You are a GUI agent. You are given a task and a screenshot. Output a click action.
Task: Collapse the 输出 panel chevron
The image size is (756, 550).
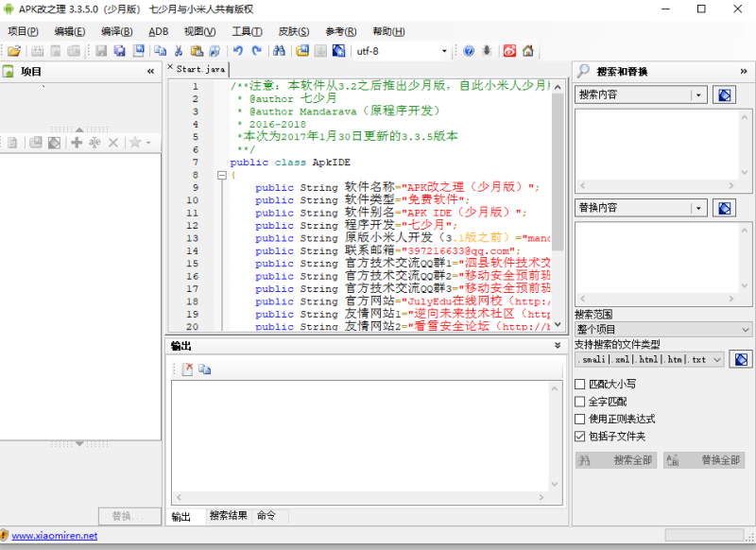[558, 346]
